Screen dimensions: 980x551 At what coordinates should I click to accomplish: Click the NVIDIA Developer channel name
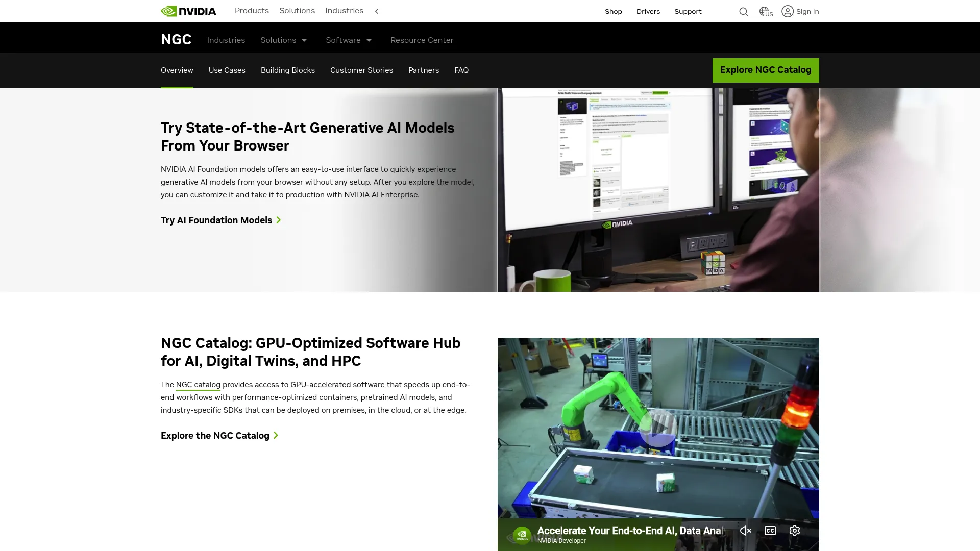coord(561,541)
